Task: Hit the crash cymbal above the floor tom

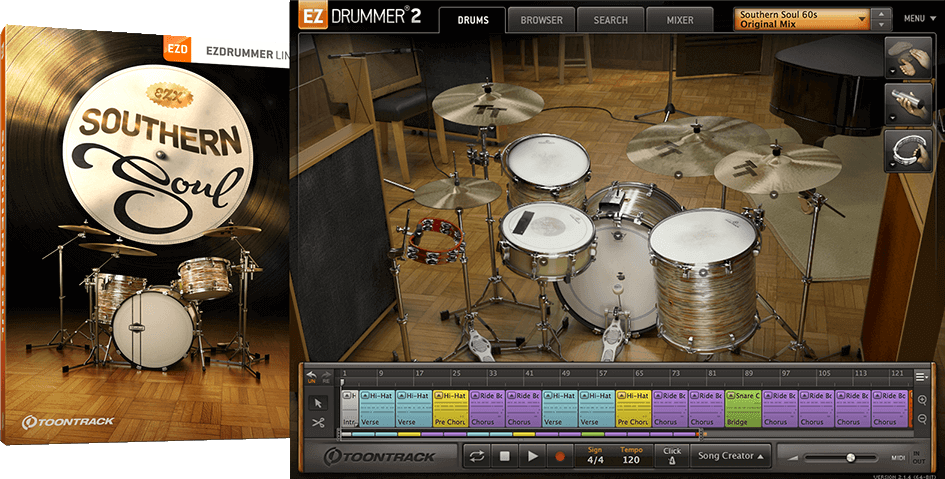Action: 777,167
